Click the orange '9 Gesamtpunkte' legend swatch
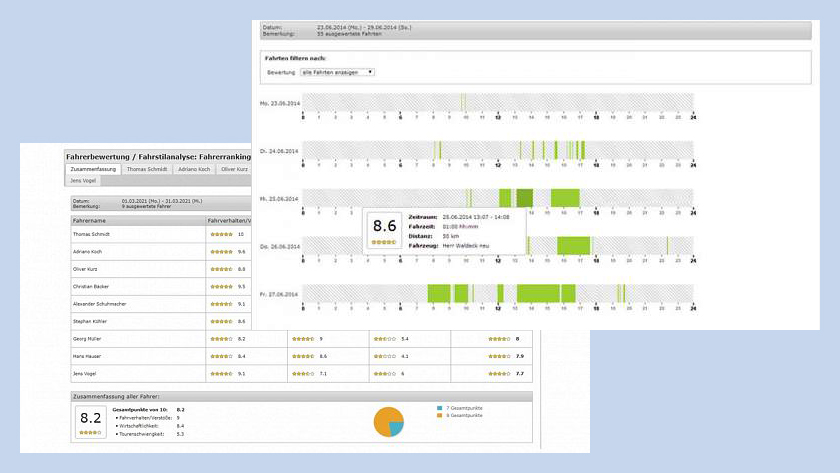Screen dimensions: 840x473 (x=440, y=415)
